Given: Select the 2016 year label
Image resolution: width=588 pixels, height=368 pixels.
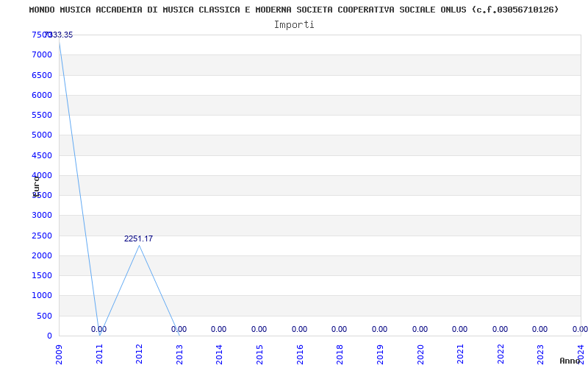Looking at the screenshot, I should [x=300, y=354].
